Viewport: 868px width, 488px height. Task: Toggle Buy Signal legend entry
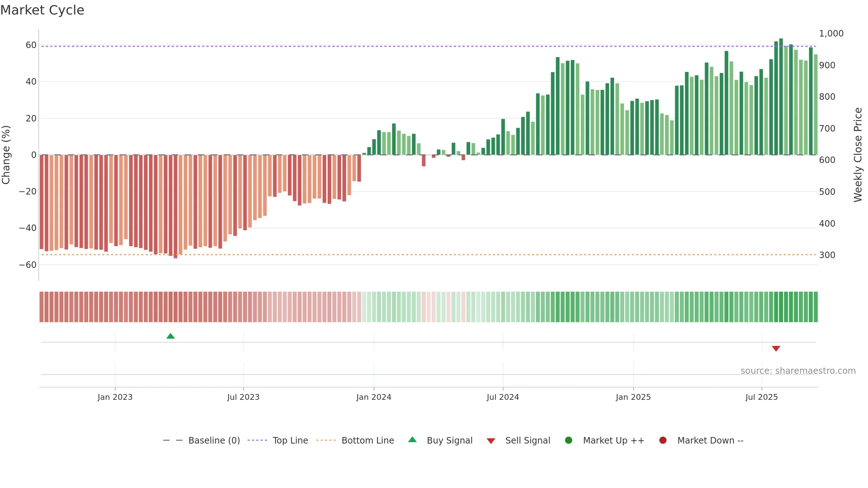(440, 440)
